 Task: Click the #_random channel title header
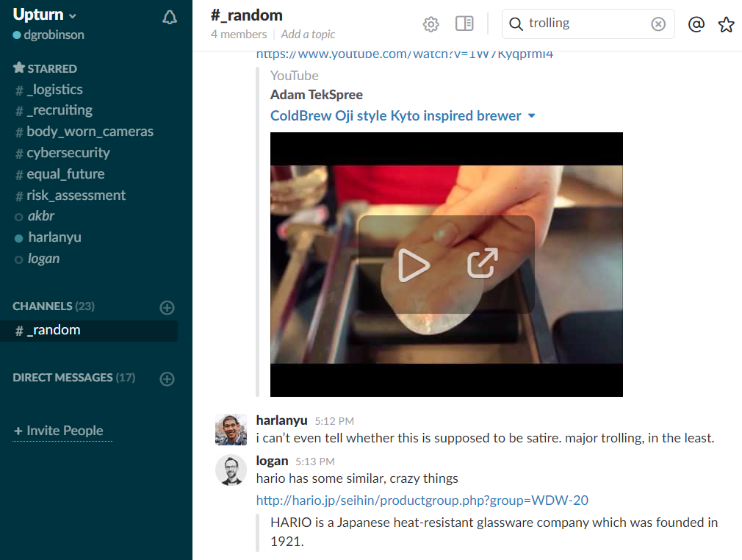point(247,15)
